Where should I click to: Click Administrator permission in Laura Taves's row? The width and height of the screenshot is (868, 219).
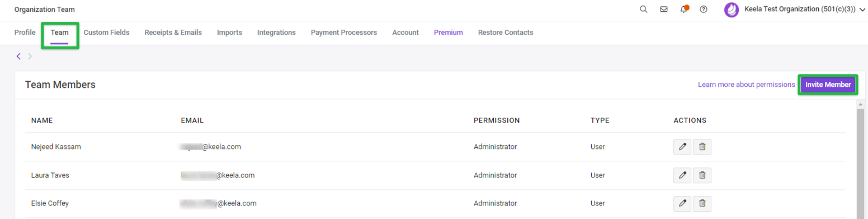[x=495, y=175]
